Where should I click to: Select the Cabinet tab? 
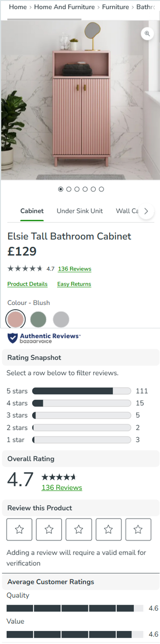(32, 211)
